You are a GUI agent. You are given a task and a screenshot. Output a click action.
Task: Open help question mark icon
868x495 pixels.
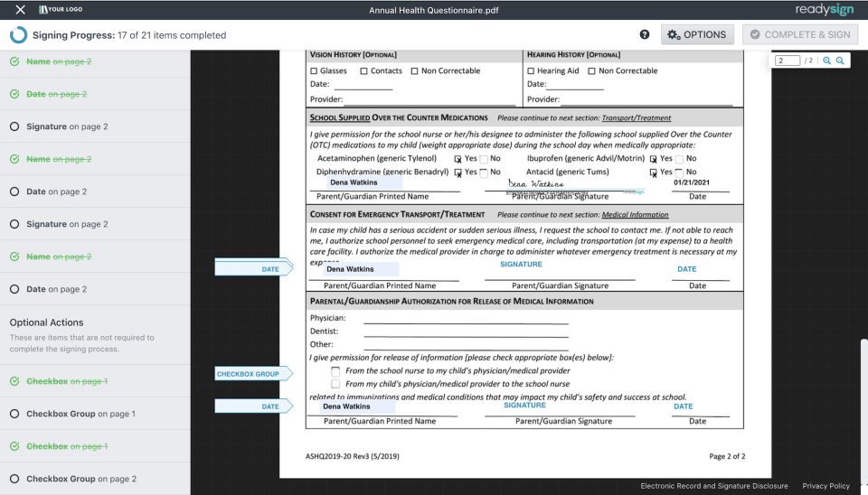[645, 34]
